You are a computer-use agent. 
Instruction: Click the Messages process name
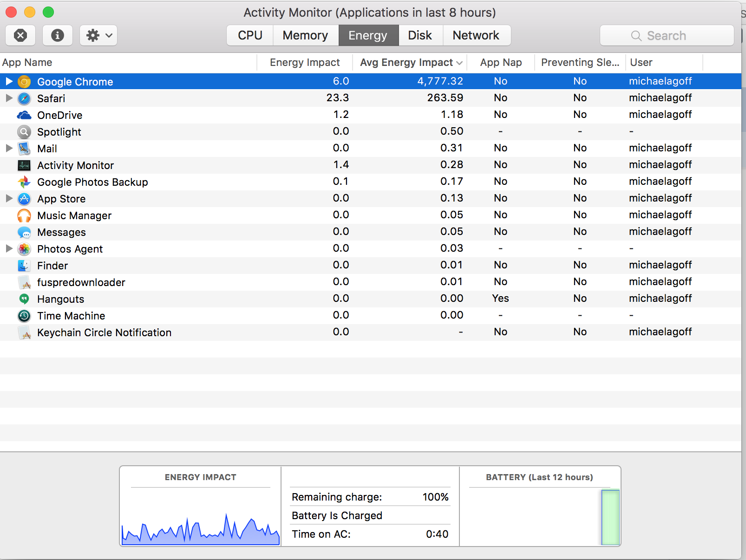point(61,232)
